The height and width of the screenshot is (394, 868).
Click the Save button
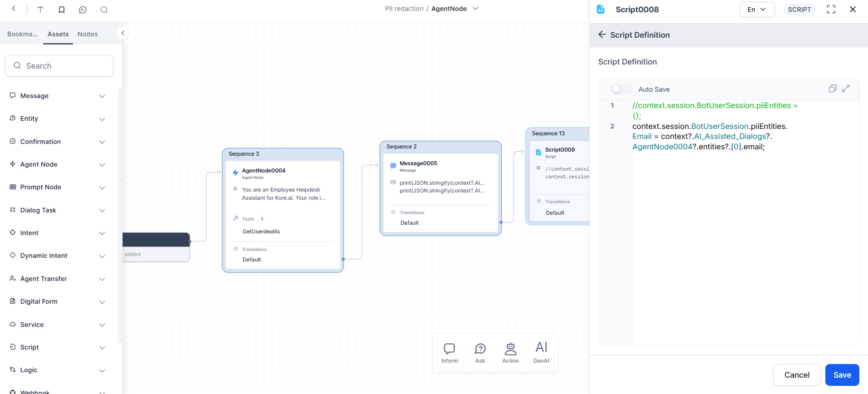tap(842, 375)
